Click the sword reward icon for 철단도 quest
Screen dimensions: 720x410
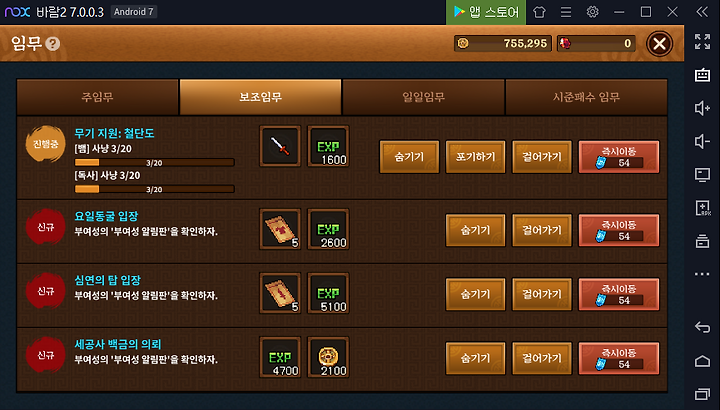[x=280, y=146]
